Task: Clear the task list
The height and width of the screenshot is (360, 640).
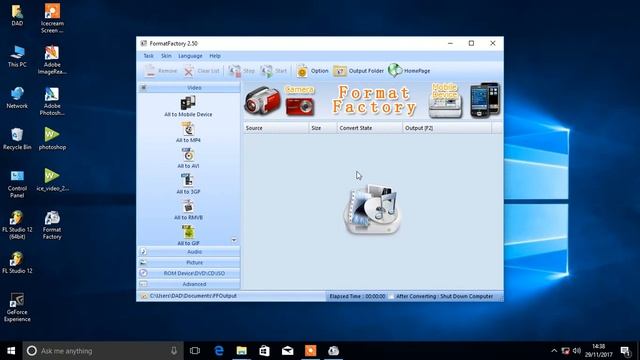Action: point(201,71)
